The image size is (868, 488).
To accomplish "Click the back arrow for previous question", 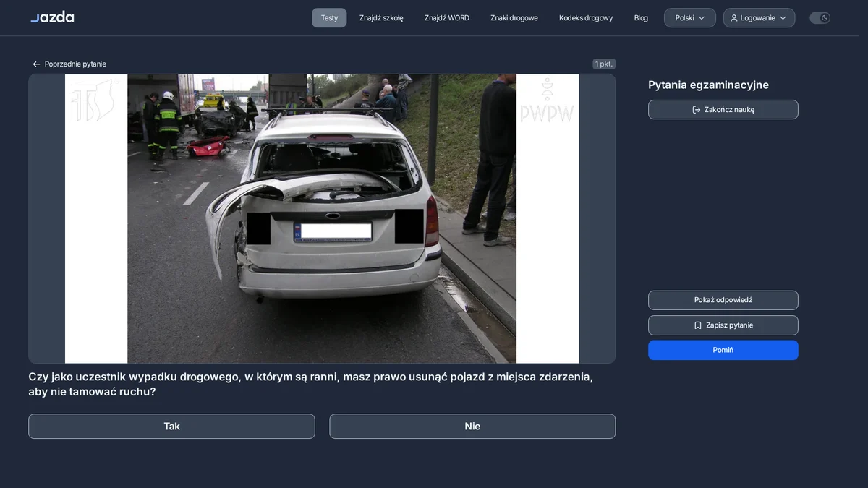I will pyautogui.click(x=36, y=64).
